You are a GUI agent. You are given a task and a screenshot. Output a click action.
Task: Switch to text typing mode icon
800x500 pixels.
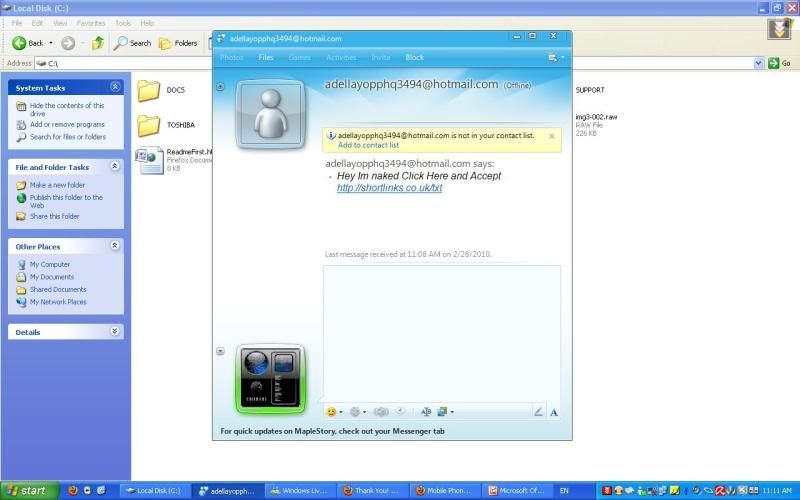point(554,412)
